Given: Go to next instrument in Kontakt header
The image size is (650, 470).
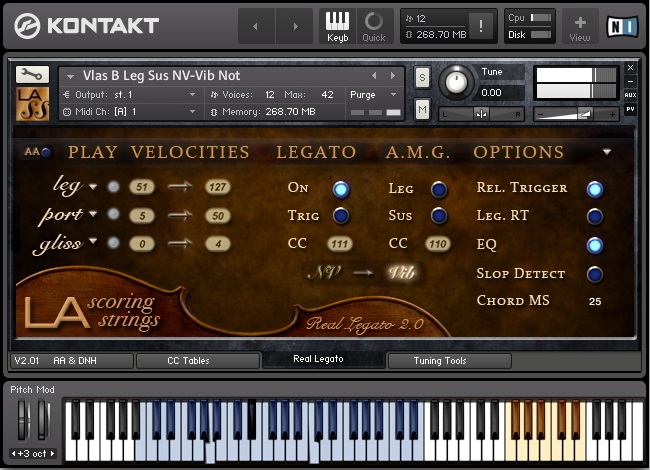Looking at the screenshot, I should tap(295, 26).
